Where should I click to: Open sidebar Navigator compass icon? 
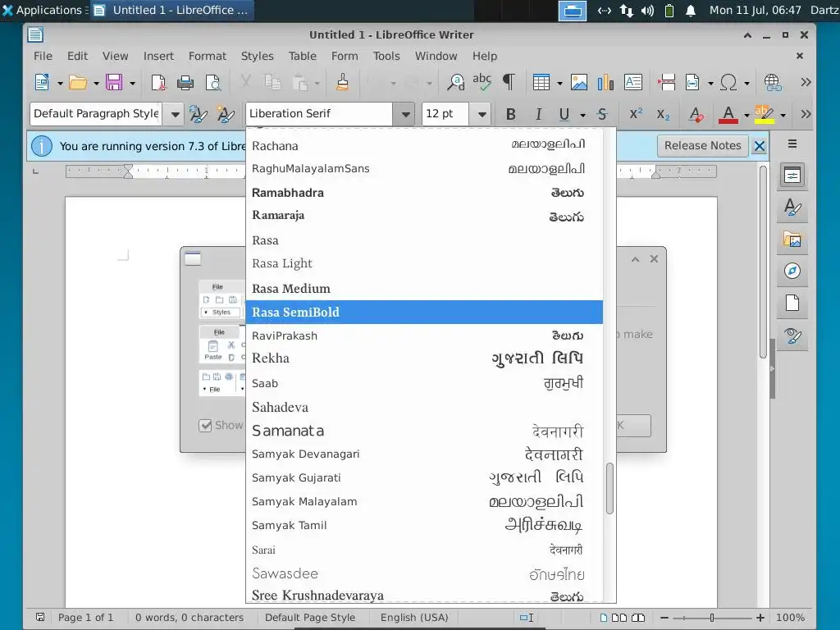click(x=792, y=271)
